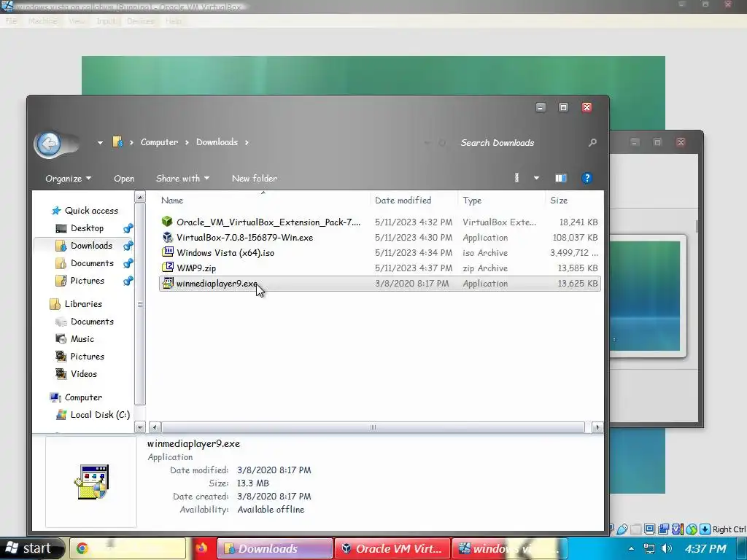Screen dimensions: 747x560
Task: Select the Windows Vista (x64).iso file icon
Action: click(168, 252)
